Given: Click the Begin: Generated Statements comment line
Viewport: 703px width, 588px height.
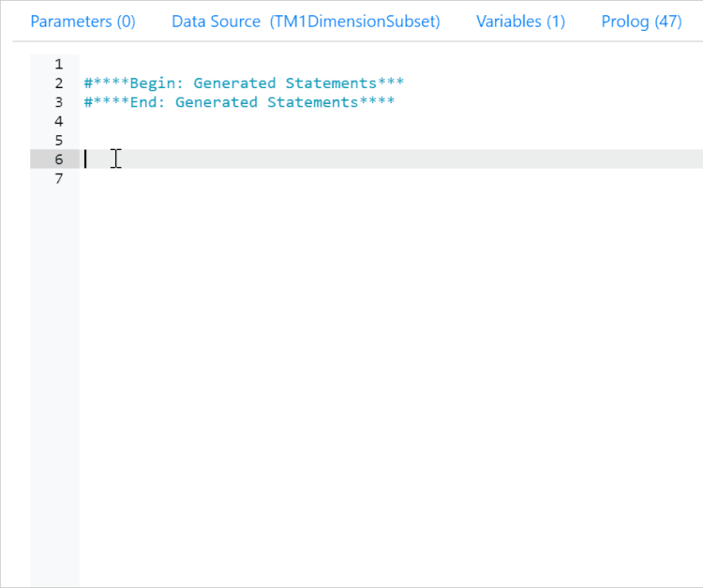Looking at the screenshot, I should tap(244, 83).
